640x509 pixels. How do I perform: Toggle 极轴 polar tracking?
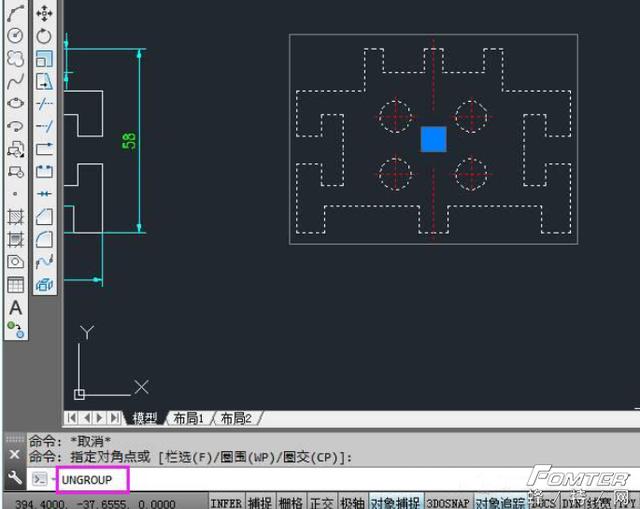[x=352, y=502]
